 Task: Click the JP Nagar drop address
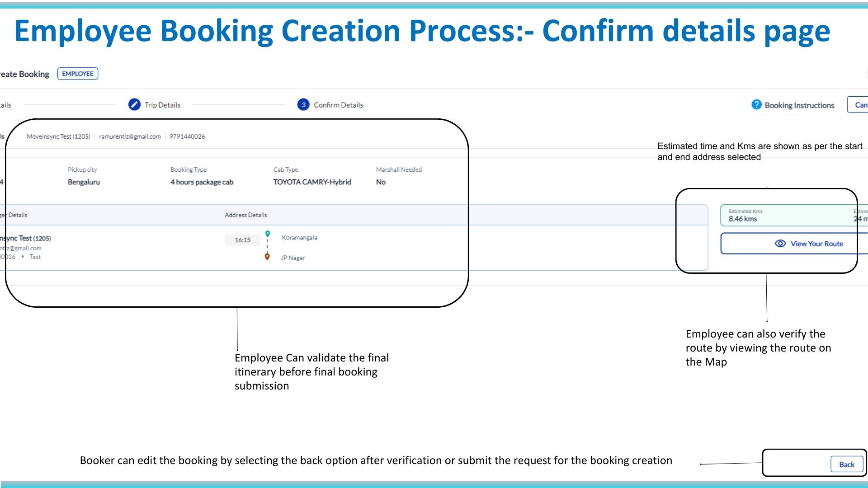pos(293,258)
